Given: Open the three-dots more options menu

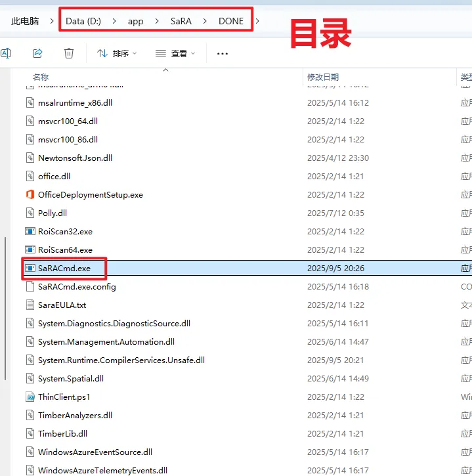Looking at the screenshot, I should (222, 54).
